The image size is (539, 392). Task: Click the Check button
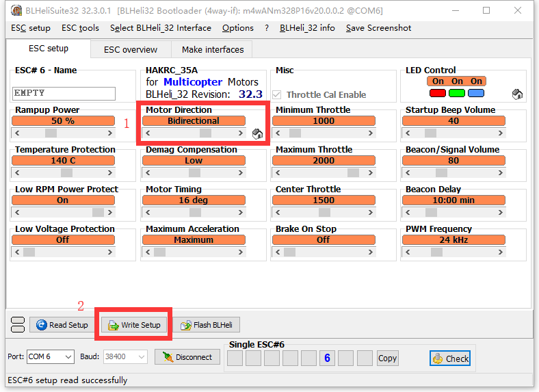(x=450, y=358)
